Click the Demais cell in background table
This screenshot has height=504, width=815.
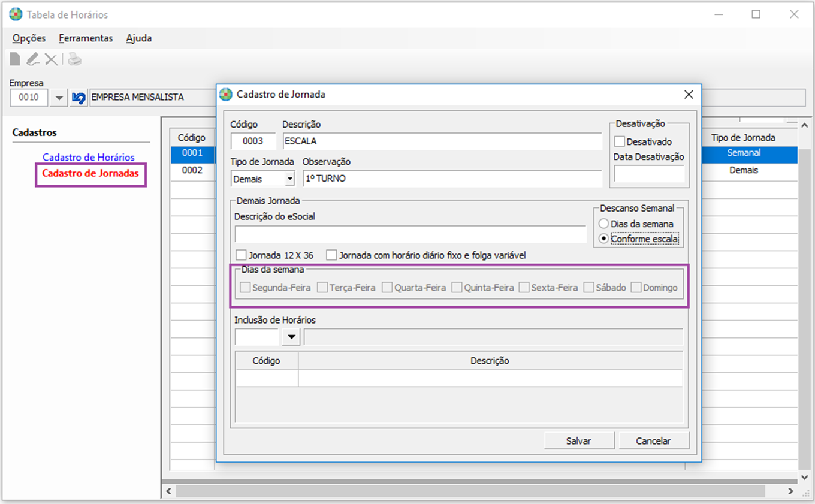[x=744, y=170]
